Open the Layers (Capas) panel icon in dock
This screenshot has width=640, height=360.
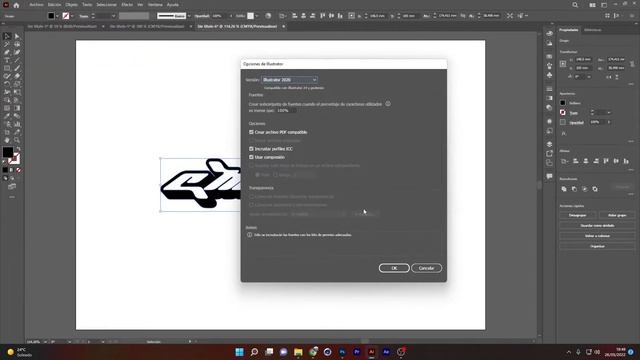549,144
